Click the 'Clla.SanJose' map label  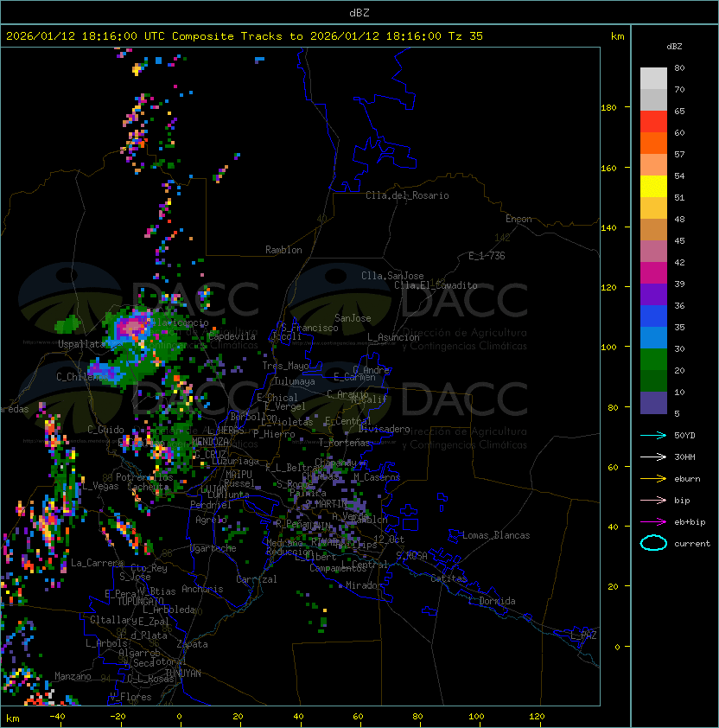392,276
